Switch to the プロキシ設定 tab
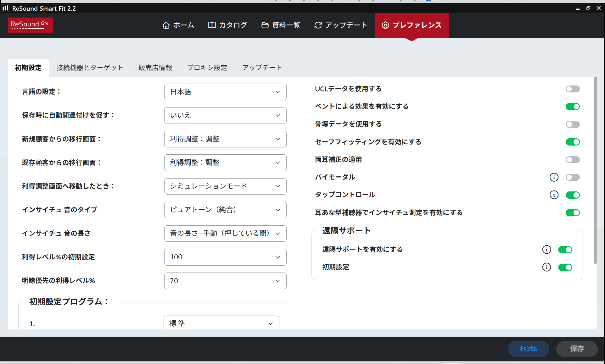This screenshot has width=605, height=364. tap(207, 68)
